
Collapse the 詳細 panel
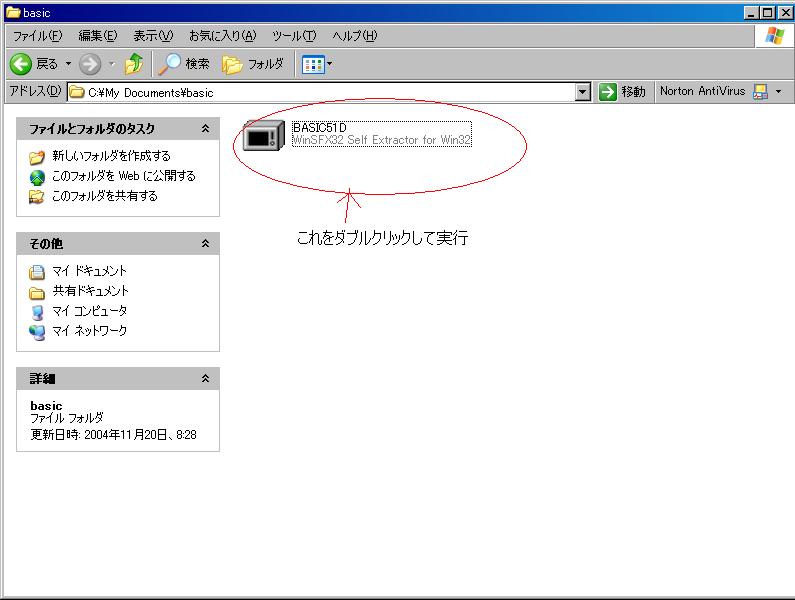click(205, 378)
